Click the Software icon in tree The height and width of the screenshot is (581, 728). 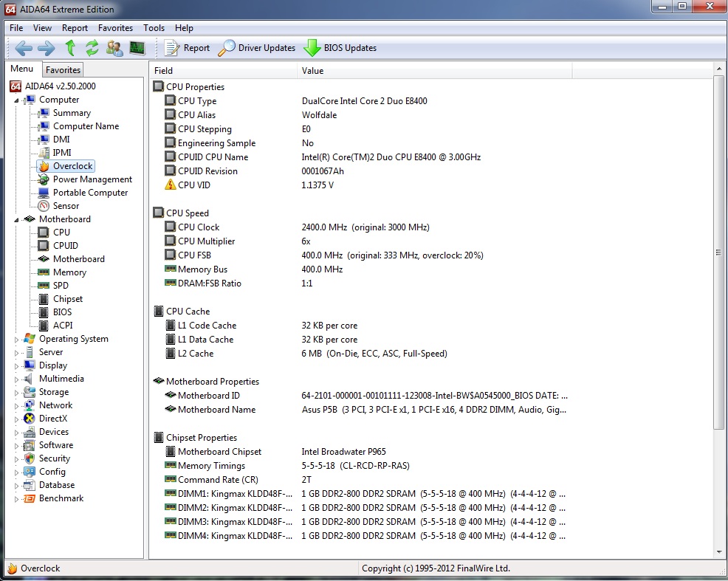(x=30, y=445)
